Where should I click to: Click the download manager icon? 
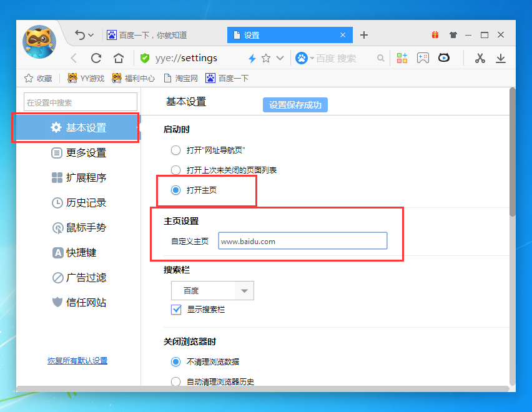tap(501, 58)
